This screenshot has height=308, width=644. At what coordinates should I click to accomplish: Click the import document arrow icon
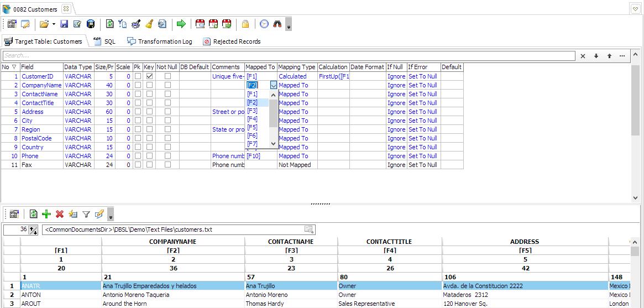162,24
